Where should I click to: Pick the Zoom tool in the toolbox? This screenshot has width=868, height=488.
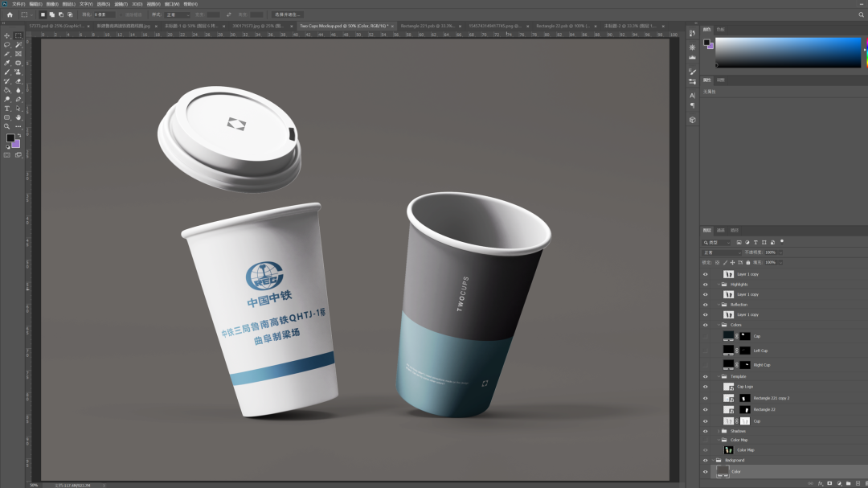(7, 126)
